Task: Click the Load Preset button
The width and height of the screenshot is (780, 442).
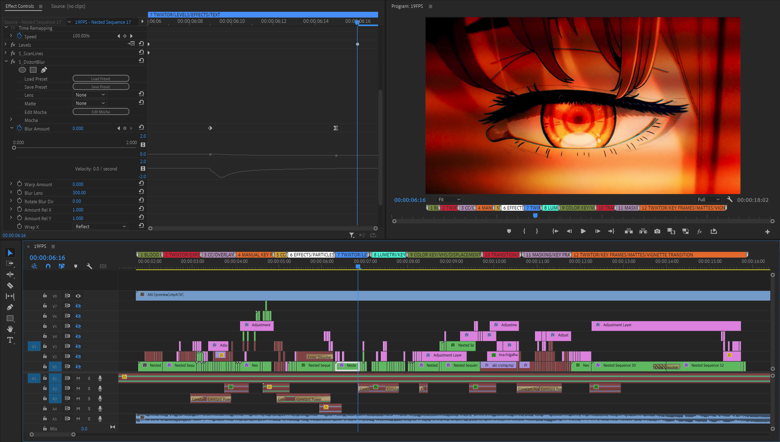Action: (x=101, y=79)
